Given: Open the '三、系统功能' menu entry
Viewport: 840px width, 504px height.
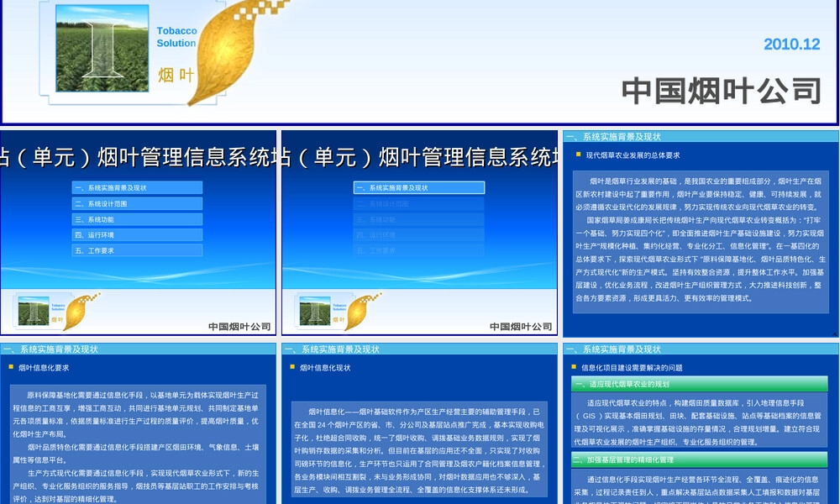Looking at the screenshot, I should [137, 219].
